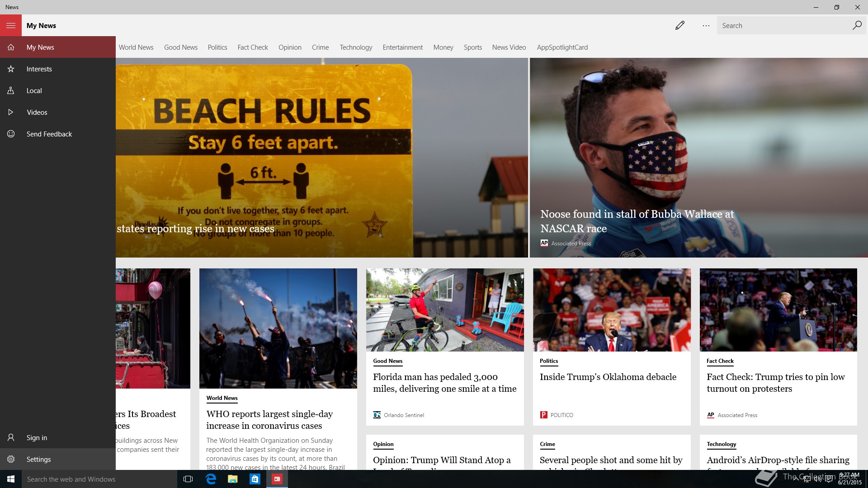
Task: Open Opinion: Trump Will Stand Atop story
Action: pos(442,460)
